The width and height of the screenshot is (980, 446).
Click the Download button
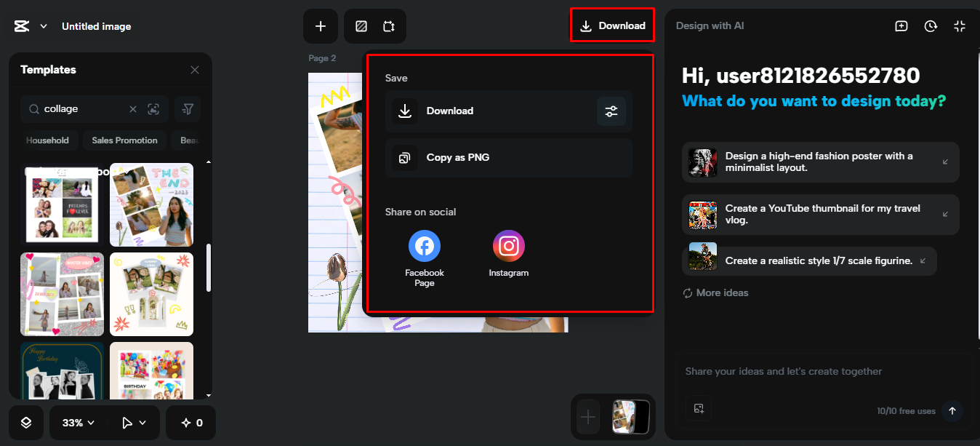tap(611, 25)
